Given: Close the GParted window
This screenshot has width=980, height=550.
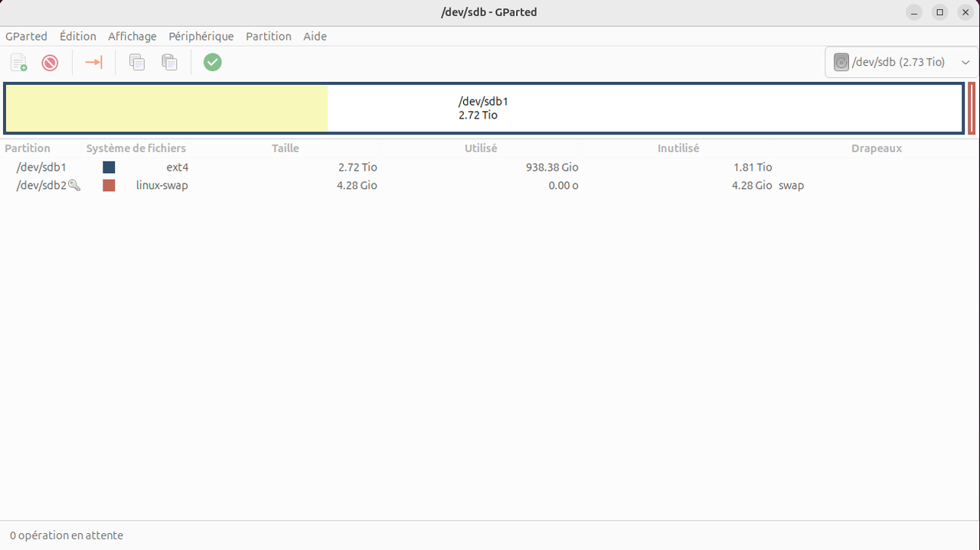Looking at the screenshot, I should point(966,12).
